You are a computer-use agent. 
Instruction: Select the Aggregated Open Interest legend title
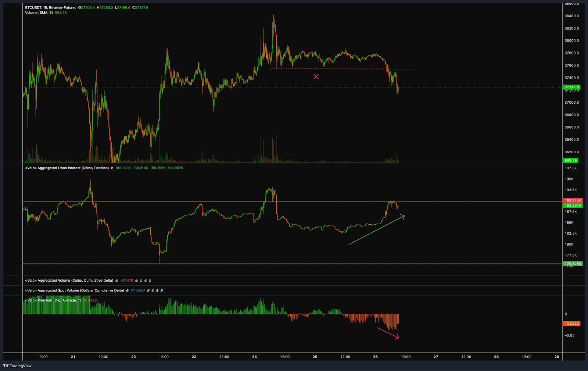(x=67, y=168)
